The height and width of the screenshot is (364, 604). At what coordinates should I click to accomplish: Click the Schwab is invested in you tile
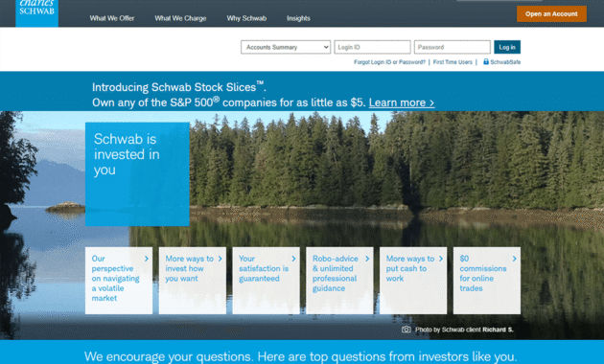coord(137,174)
